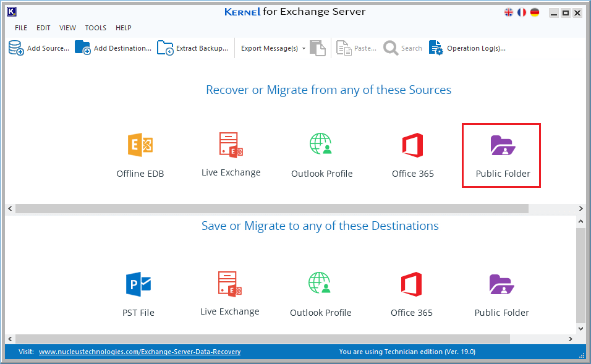Click the destinations panel scroll-up arrow
The image size is (591, 364).
[581, 222]
